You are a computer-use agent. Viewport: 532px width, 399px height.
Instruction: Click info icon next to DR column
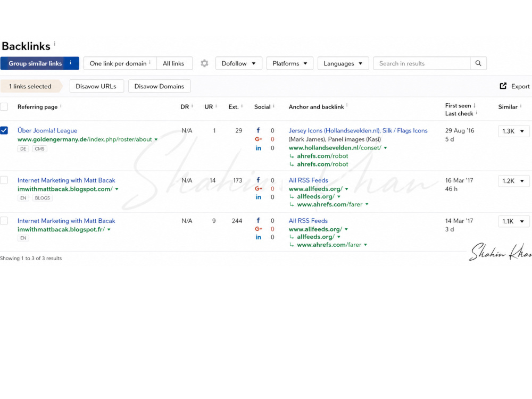click(192, 106)
